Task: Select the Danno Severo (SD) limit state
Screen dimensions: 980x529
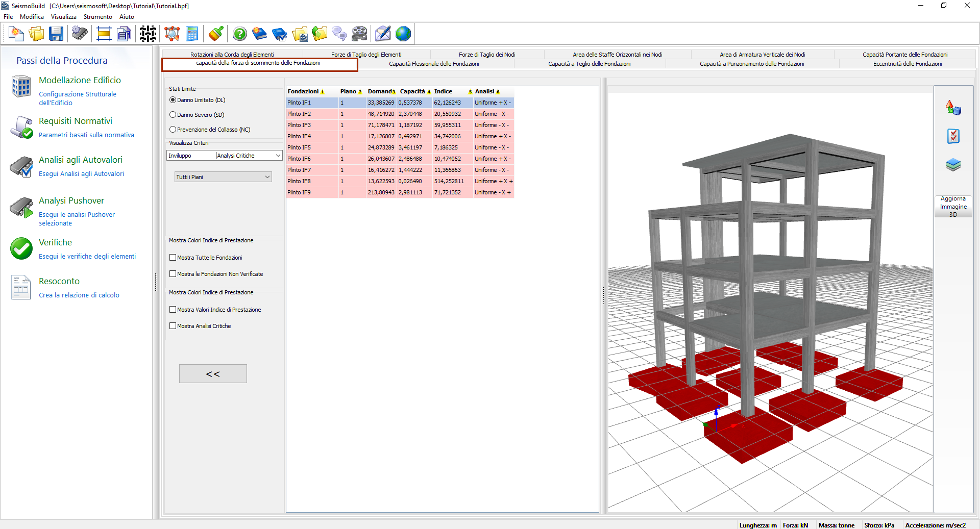Action: pos(173,115)
